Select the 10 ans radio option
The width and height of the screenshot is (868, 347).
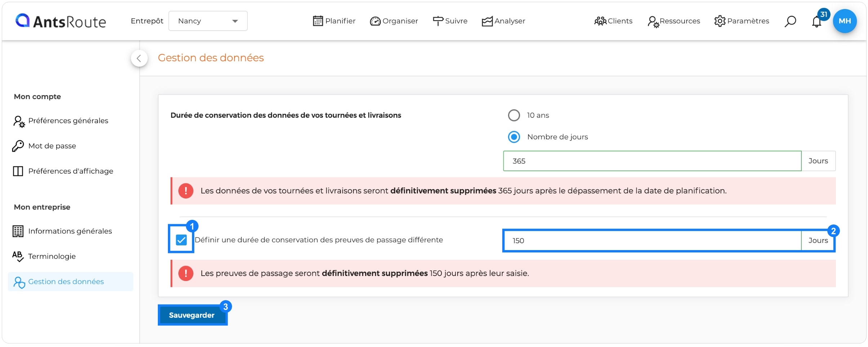coord(514,115)
